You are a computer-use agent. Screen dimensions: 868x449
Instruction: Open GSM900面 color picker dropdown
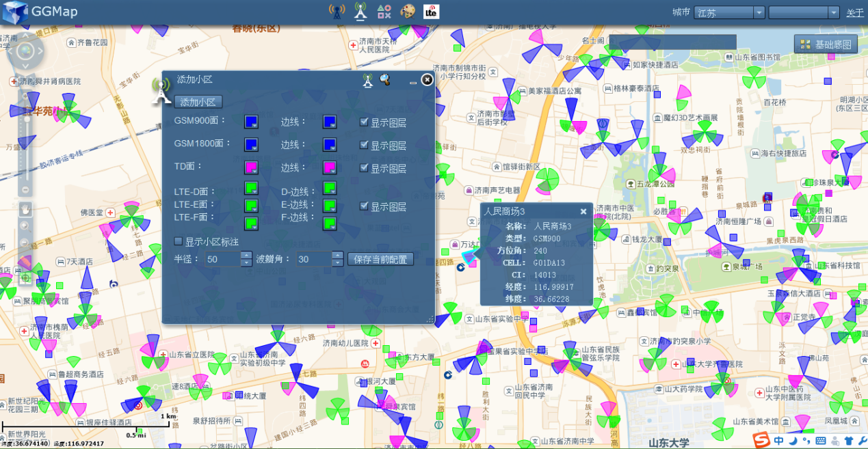coord(252,122)
